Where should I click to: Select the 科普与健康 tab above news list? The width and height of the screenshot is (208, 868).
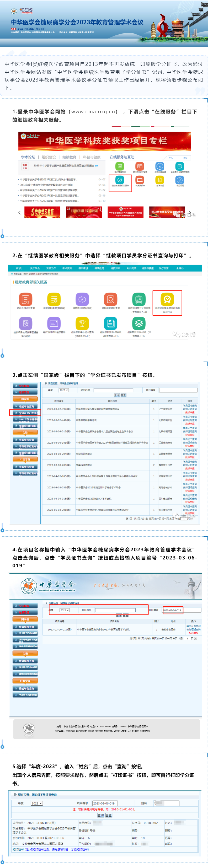tap(92, 157)
